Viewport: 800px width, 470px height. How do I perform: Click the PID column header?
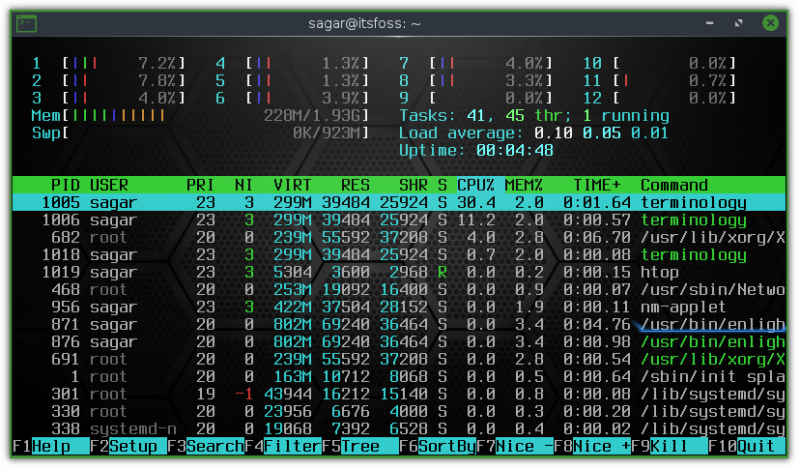tap(65, 185)
